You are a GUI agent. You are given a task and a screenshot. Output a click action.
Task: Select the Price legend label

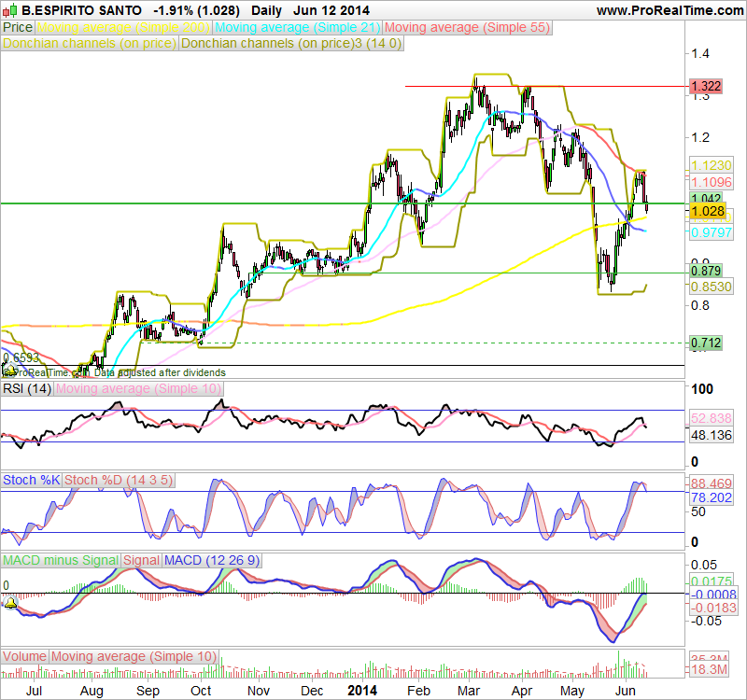pos(18,28)
